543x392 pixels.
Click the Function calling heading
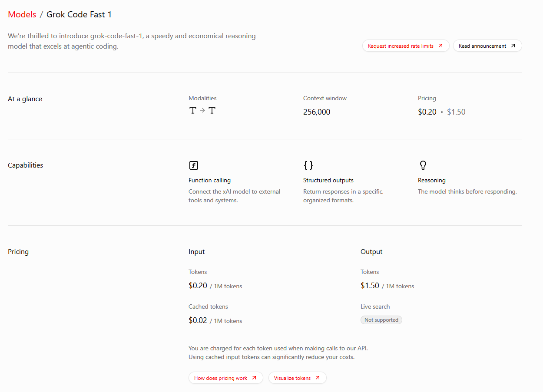tap(209, 180)
